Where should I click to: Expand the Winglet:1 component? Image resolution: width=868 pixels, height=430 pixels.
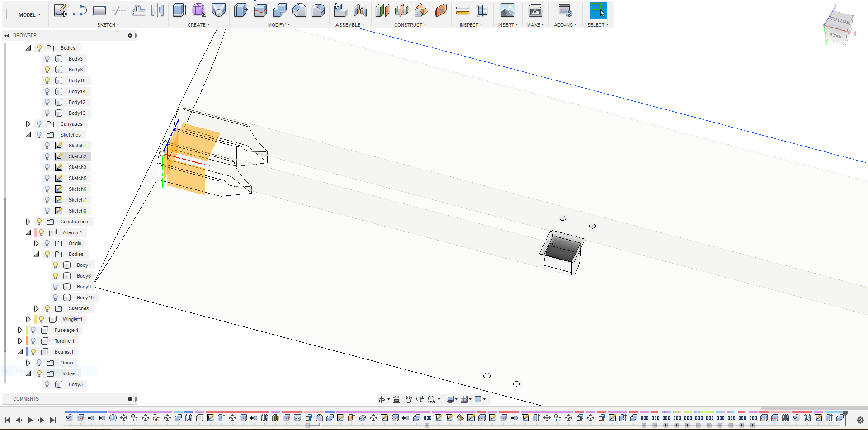28,319
